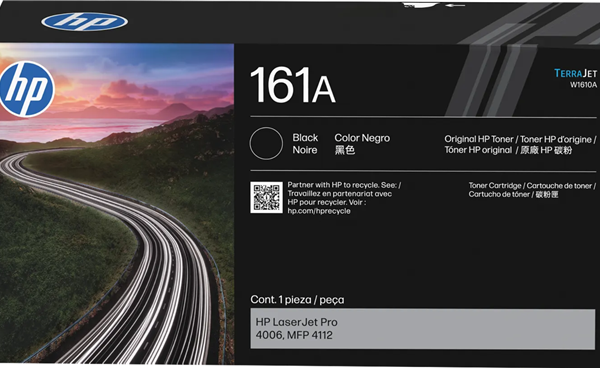Click the "Toner Cartridge / Cartouche de toner" text
Viewport: 600px width, 368px height.
(x=532, y=186)
